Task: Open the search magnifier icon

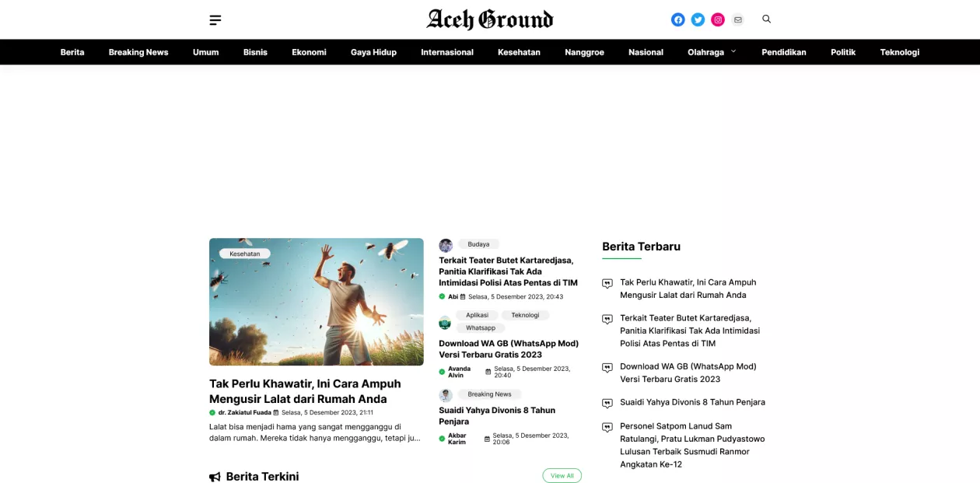Action: (x=766, y=19)
